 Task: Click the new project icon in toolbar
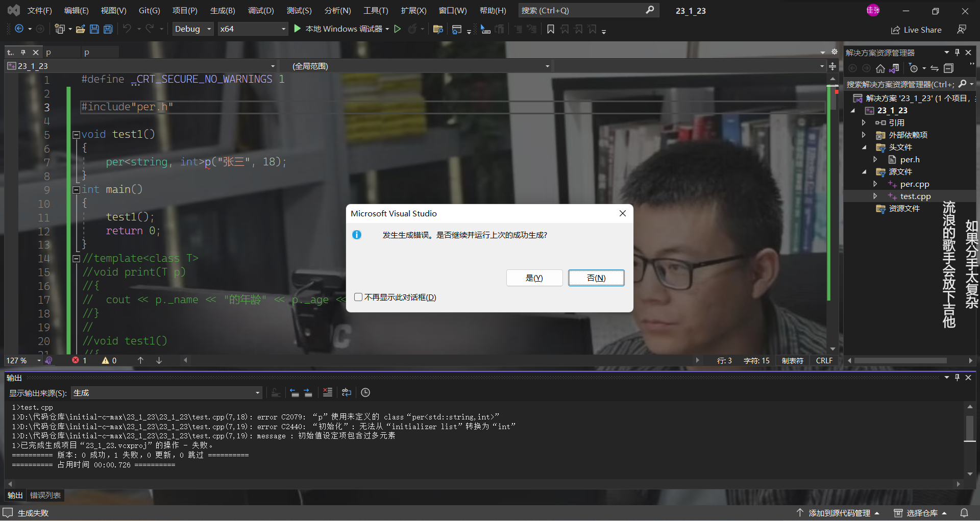coord(60,29)
